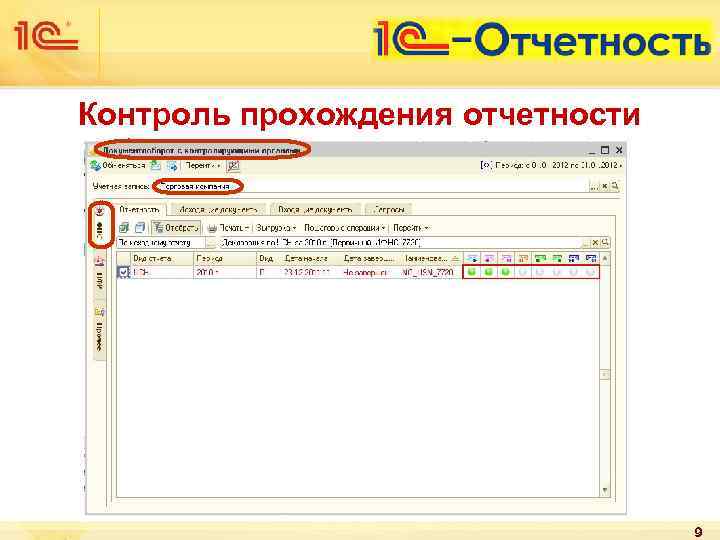Click the ellipsis button of the account field

594,186
